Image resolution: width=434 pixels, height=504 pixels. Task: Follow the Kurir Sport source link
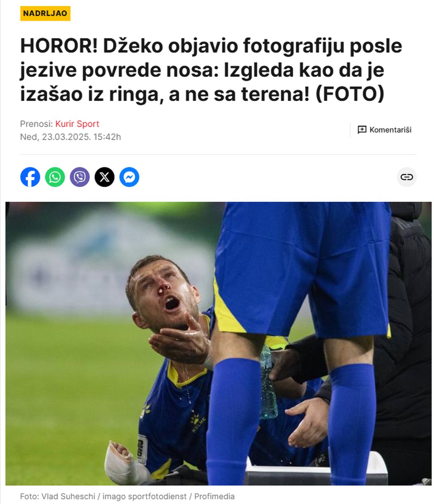click(77, 124)
